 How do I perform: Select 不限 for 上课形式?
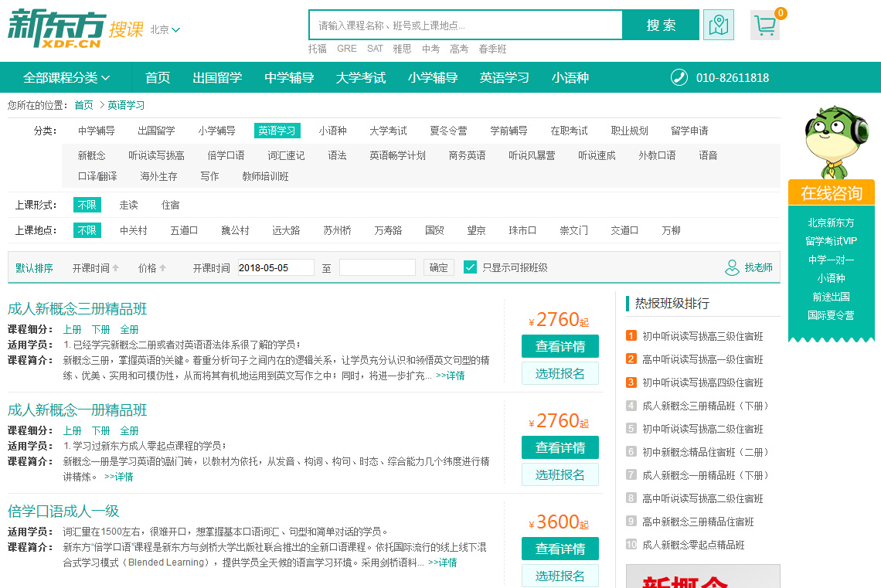[87, 205]
